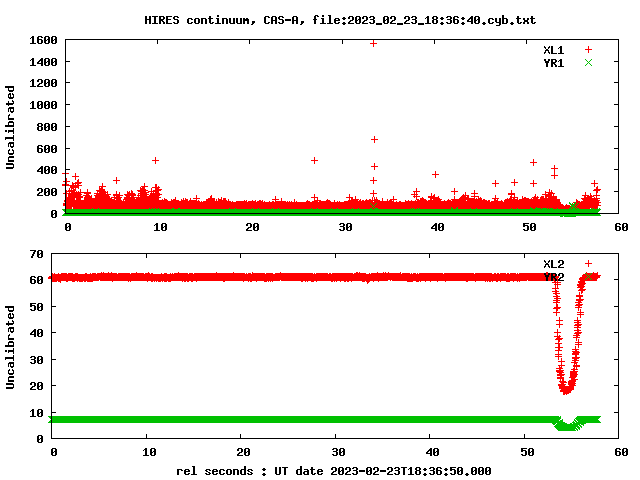Click the 20 tick label on lower plot x-axis
This screenshot has height=480, width=640.
click(243, 452)
